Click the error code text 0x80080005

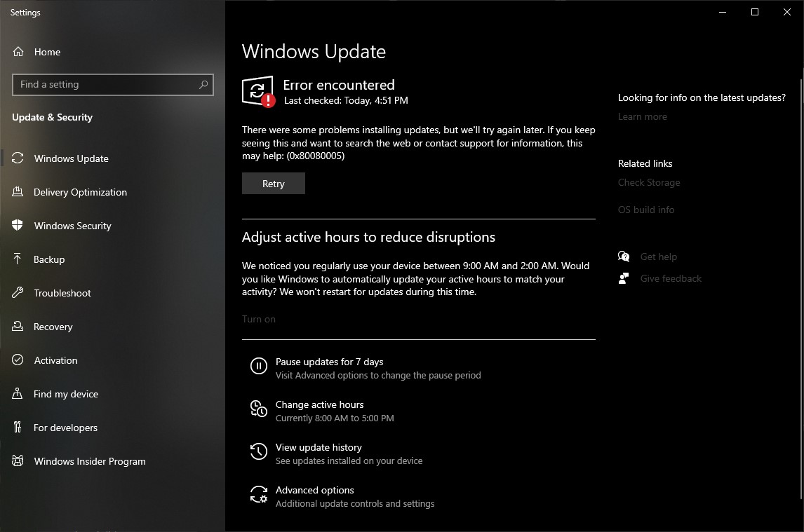click(x=315, y=156)
